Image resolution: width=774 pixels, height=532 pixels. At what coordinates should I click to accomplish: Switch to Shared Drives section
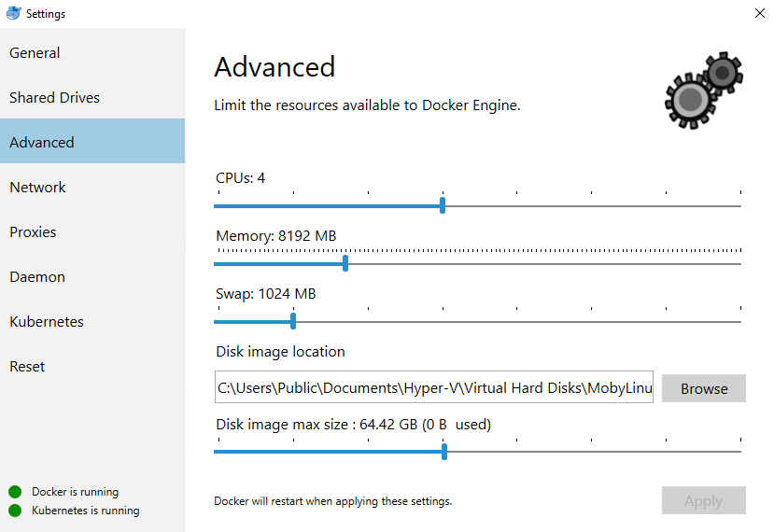pos(54,98)
